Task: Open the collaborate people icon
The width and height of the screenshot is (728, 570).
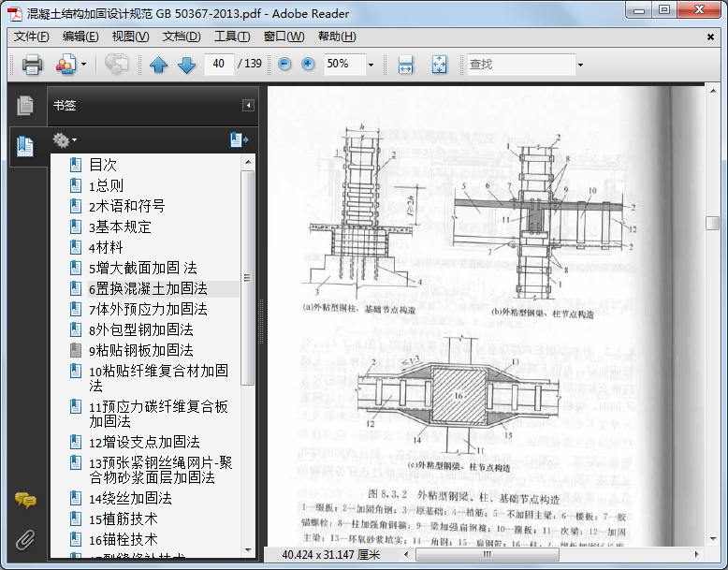Action: click(x=66, y=64)
